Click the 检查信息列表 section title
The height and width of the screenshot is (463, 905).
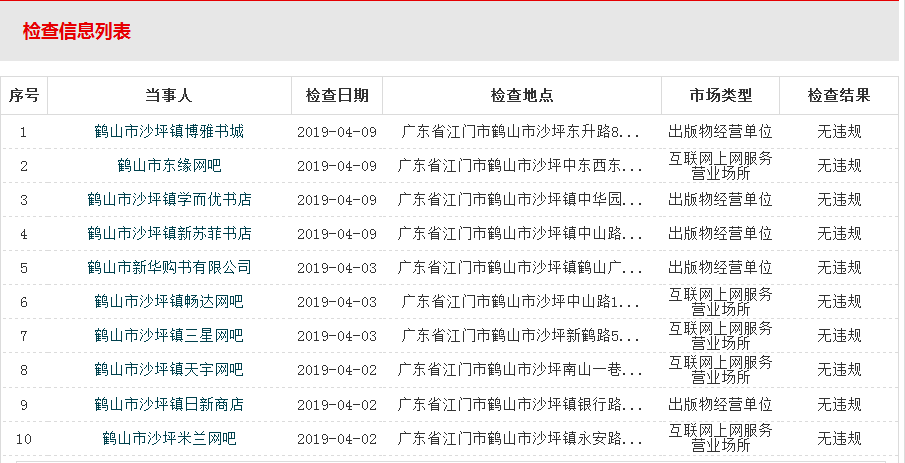tap(77, 31)
